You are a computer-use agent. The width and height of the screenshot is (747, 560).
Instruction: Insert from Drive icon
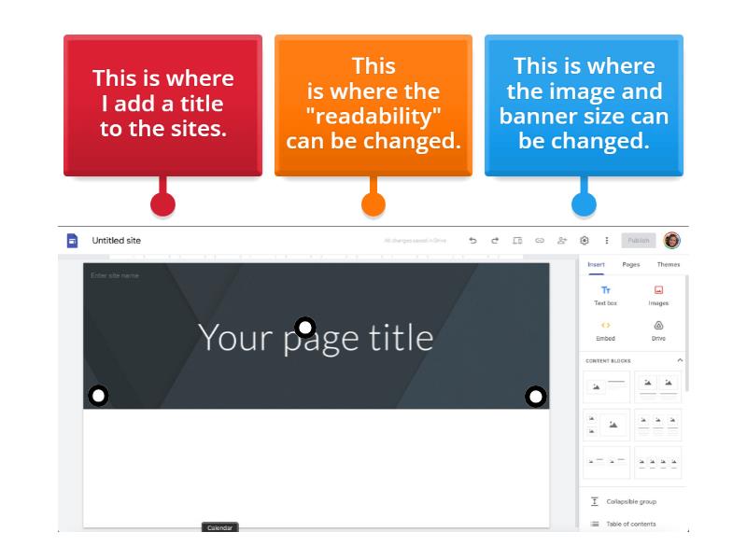click(x=658, y=330)
